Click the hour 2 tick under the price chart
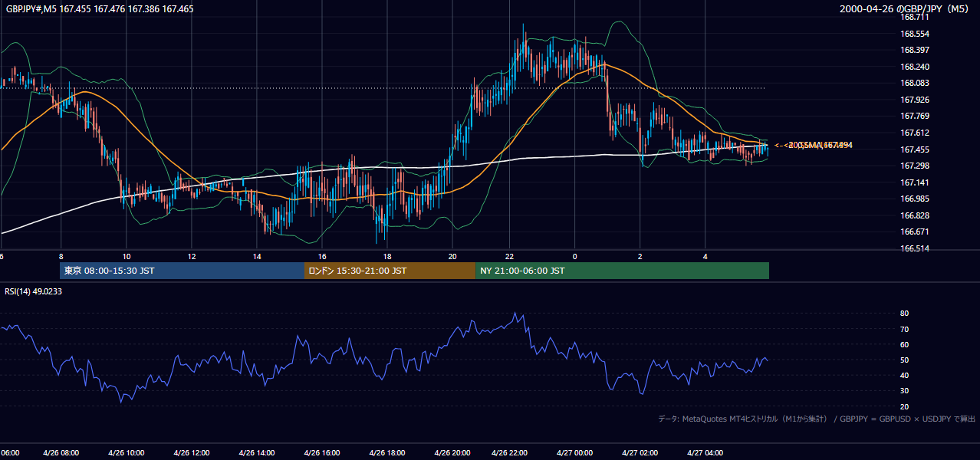 [x=640, y=257]
